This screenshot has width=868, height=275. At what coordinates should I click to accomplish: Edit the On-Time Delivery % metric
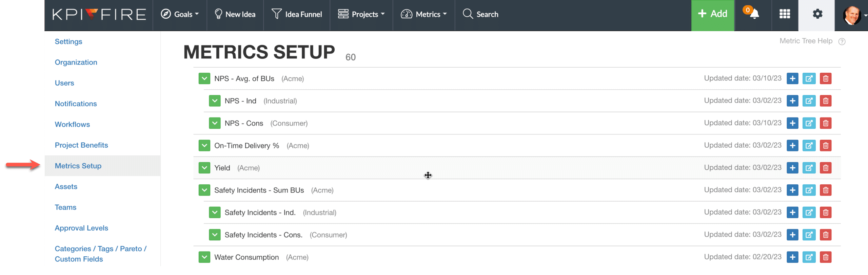coord(809,146)
